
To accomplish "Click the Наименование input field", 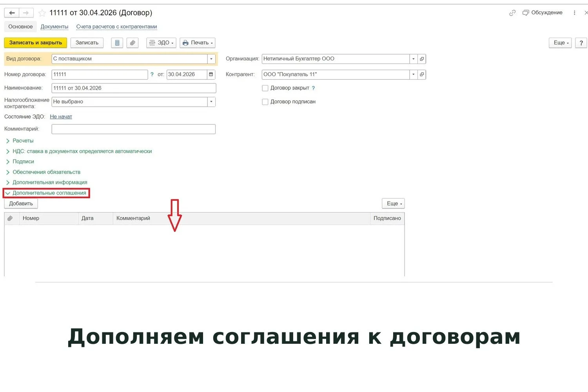I will pyautogui.click(x=134, y=88).
